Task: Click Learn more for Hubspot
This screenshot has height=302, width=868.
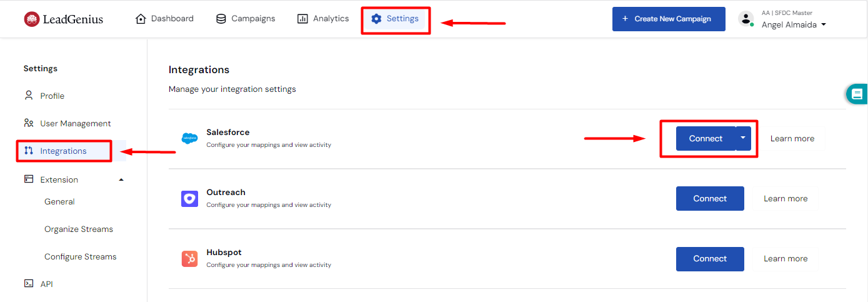Action: tap(786, 259)
